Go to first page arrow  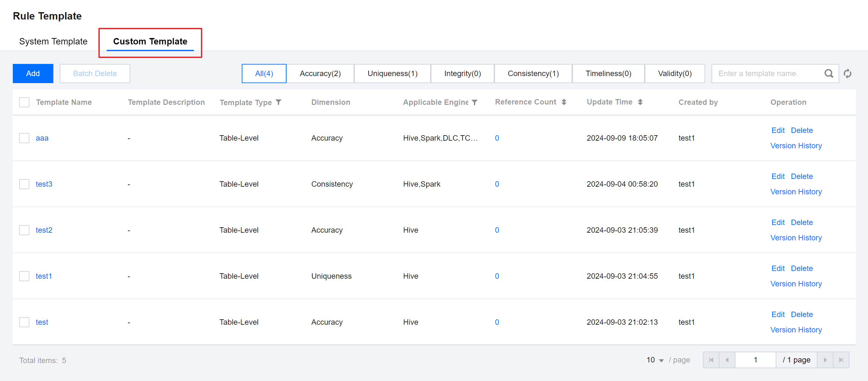click(x=711, y=360)
